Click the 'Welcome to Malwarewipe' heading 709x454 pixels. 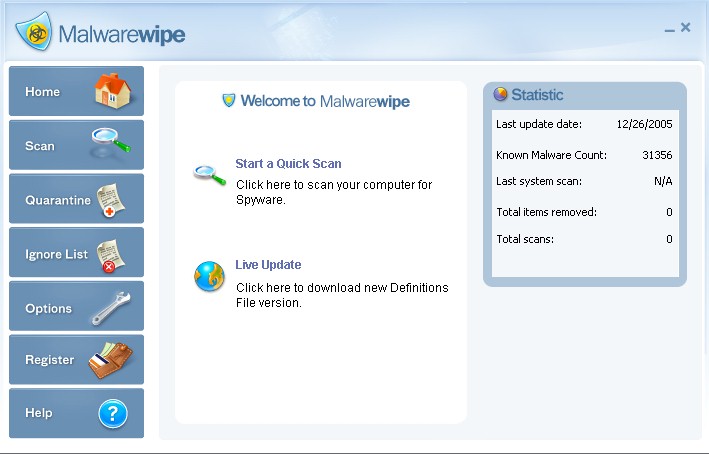[x=325, y=101]
